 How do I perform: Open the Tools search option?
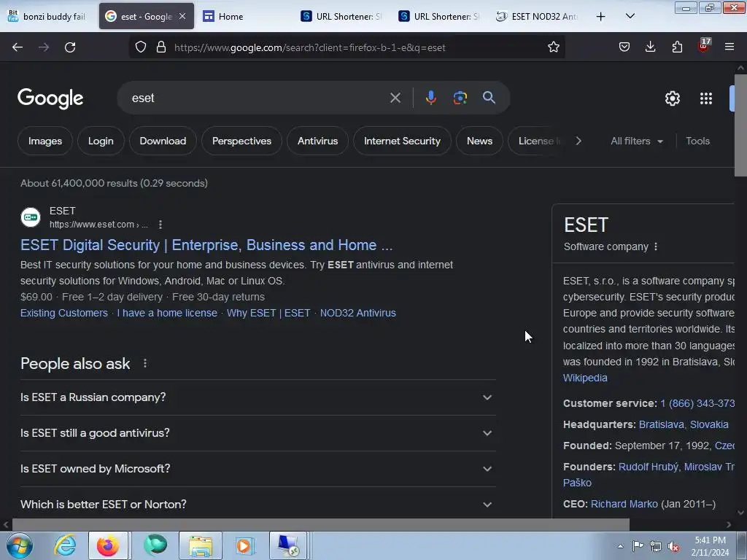tap(697, 141)
